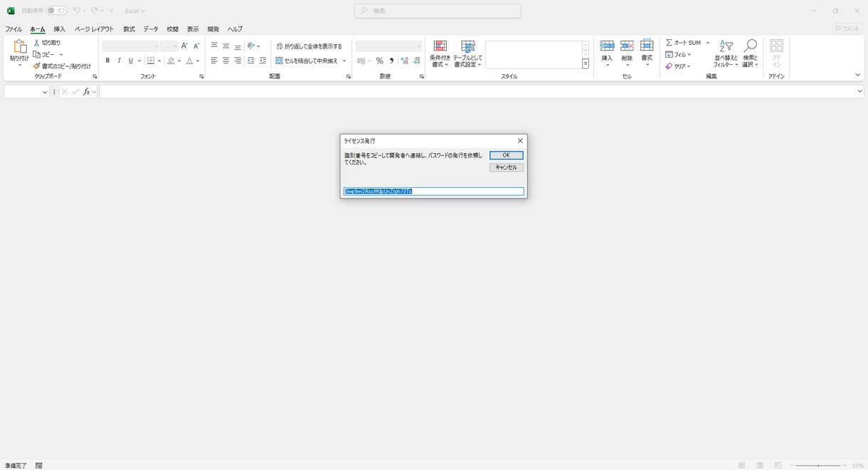The width and height of the screenshot is (868, 470).
Task: Open the font size combo box
Action: (169, 46)
